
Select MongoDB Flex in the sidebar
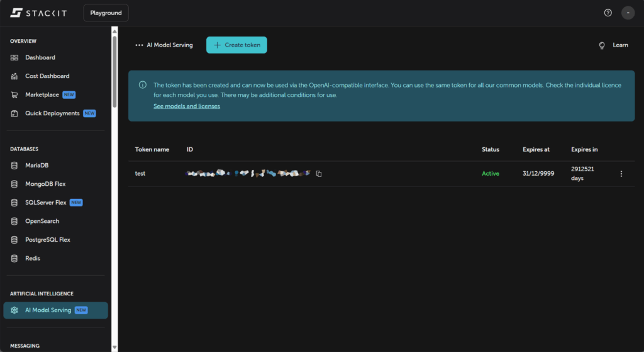pyautogui.click(x=45, y=184)
